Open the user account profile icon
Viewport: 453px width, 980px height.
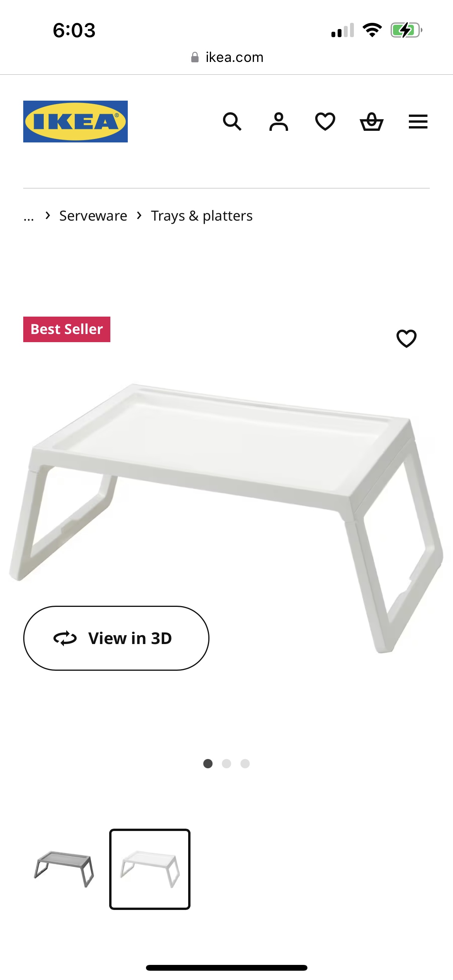tap(279, 122)
